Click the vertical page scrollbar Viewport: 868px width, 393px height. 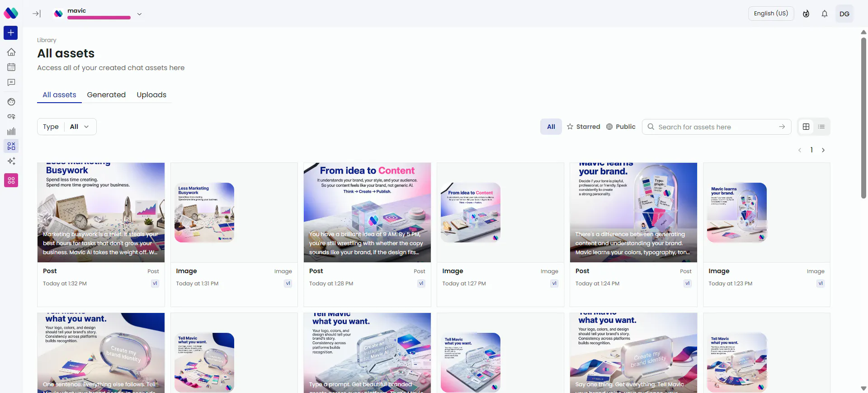863,118
